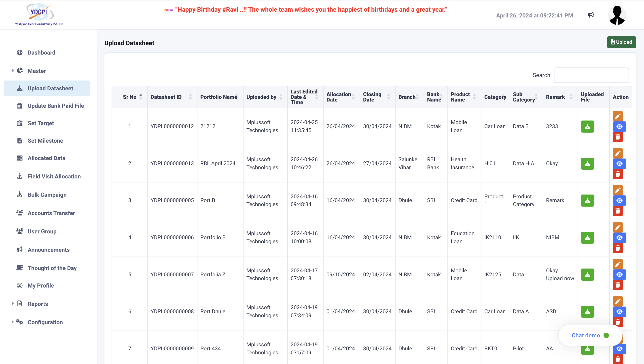
Task: Go to Accounts Transfer page
Action: (51, 213)
